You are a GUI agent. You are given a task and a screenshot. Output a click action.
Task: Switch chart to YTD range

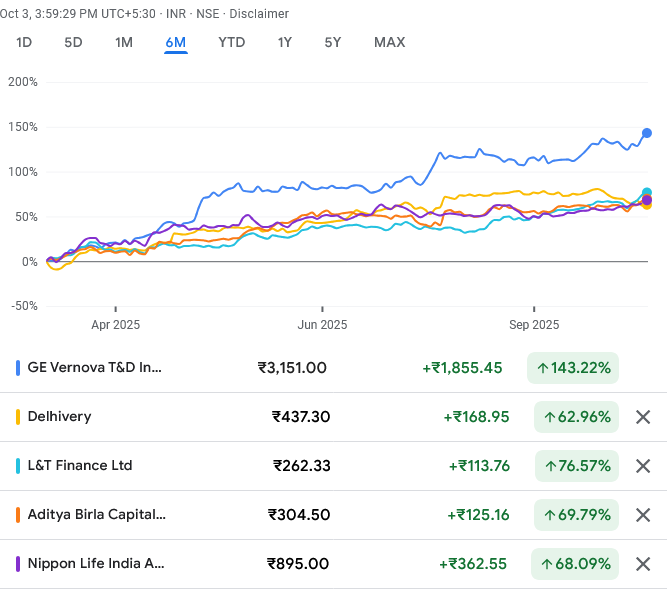[x=232, y=42]
